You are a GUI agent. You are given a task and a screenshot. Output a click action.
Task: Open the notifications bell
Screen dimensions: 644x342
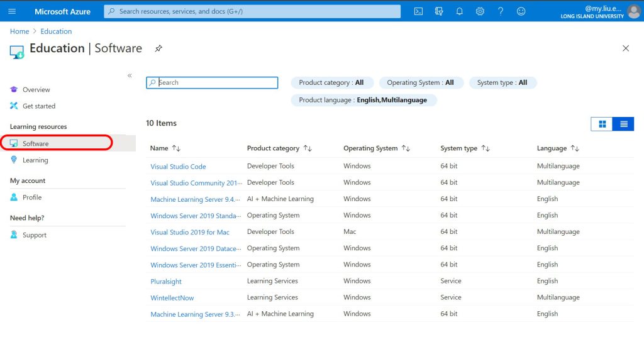(x=459, y=11)
